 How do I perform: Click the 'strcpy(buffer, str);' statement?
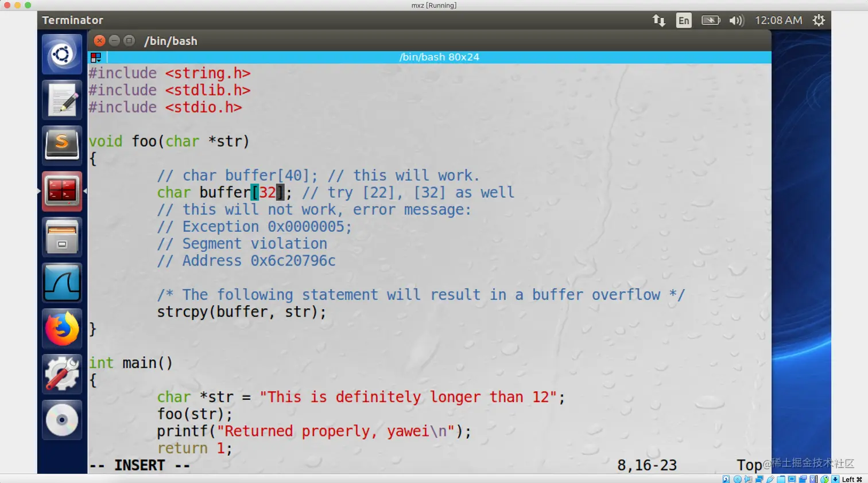pyautogui.click(x=242, y=313)
